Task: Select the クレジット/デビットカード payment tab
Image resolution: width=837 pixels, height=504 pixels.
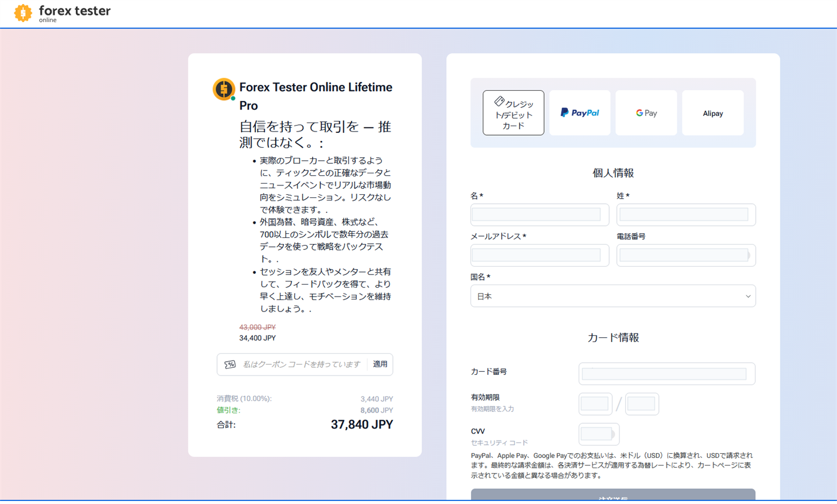Action: click(x=514, y=113)
